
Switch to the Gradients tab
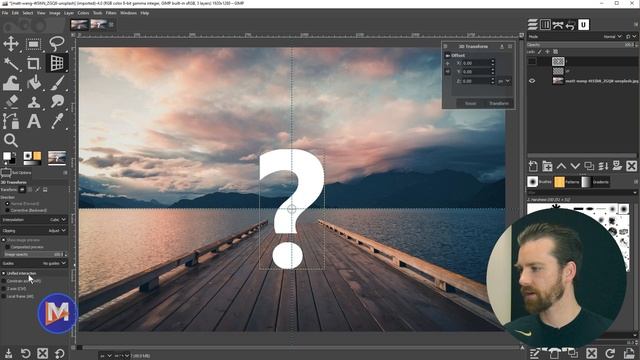[595, 182]
